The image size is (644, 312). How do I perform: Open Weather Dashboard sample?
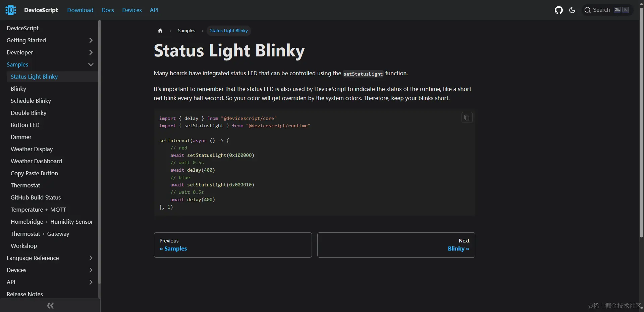point(36,161)
